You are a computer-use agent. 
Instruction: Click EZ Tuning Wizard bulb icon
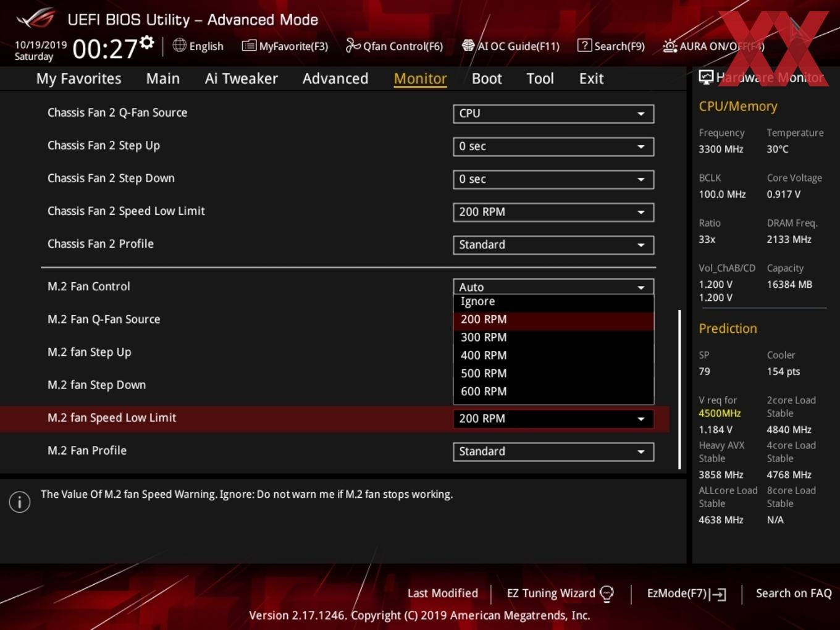[607, 594]
